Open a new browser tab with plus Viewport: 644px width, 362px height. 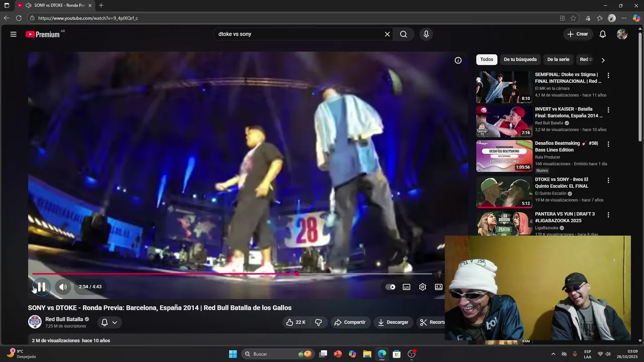[101, 6]
